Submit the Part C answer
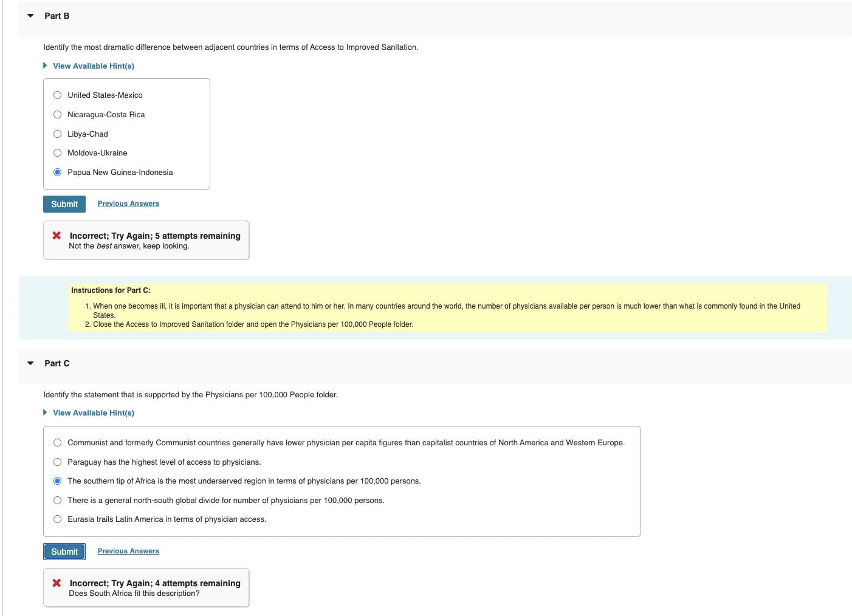852x616 pixels. [64, 552]
